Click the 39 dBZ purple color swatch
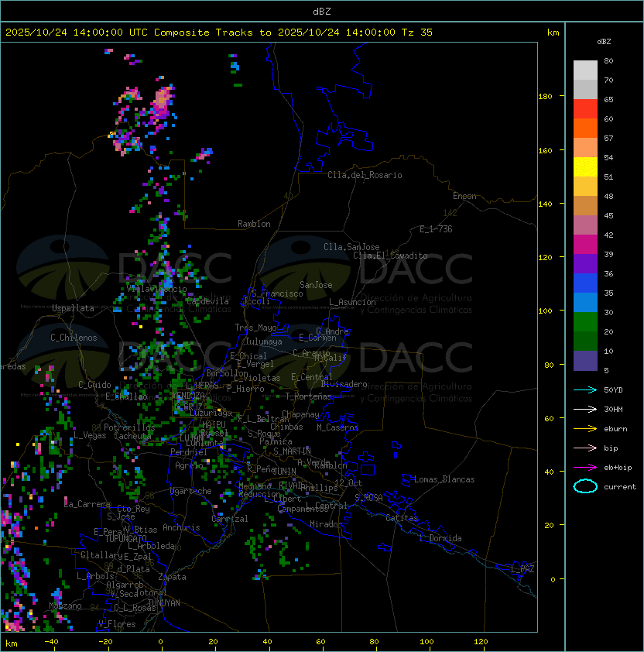 (585, 263)
